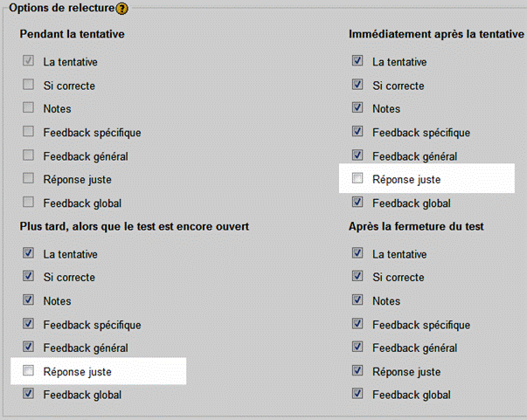527x420 pixels.
Task: Uncheck Notes under Immédiatement après la tentative
Action: click(x=357, y=109)
